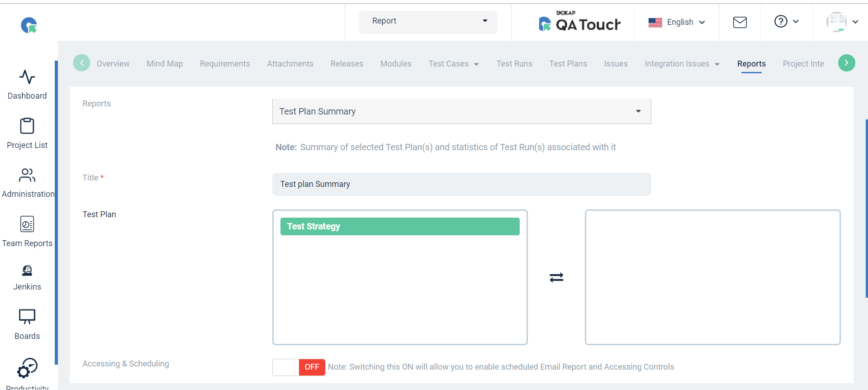Viewport: 868px width, 390px height.
Task: Open Jenkins integration icon
Action: coord(27,271)
